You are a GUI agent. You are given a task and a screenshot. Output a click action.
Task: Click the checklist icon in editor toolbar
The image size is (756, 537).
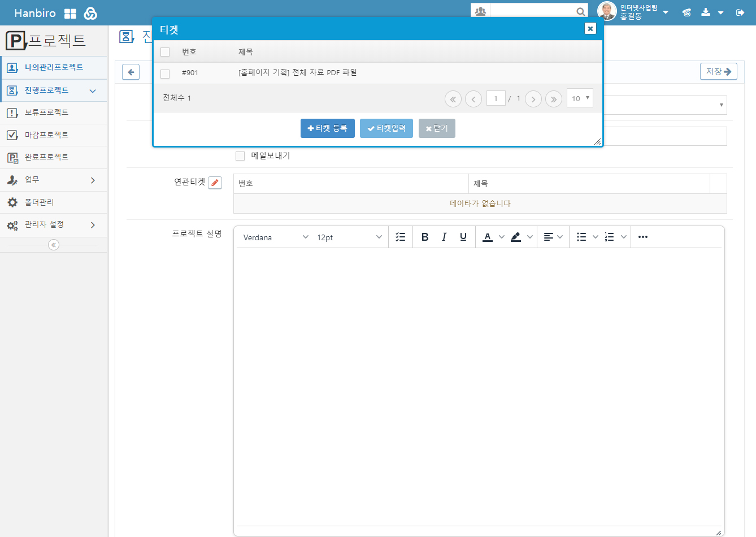coord(401,237)
